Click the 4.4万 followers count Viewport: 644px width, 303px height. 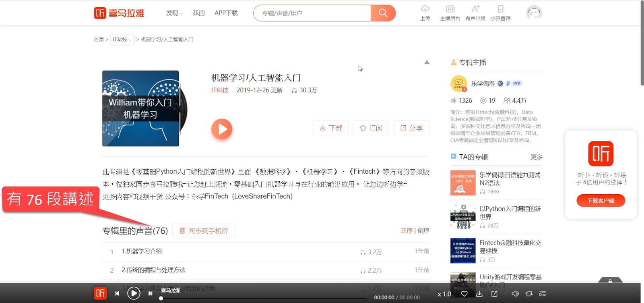pyautogui.click(x=515, y=100)
